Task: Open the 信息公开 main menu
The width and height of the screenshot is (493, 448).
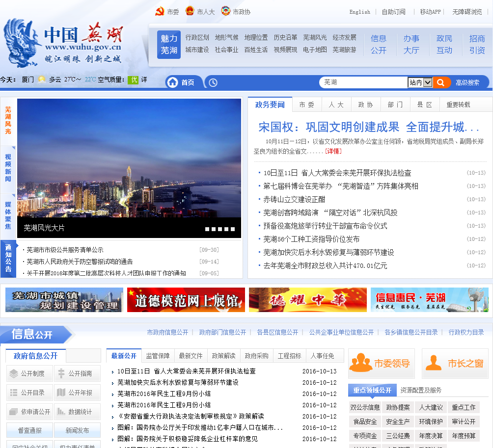Action: [x=378, y=45]
